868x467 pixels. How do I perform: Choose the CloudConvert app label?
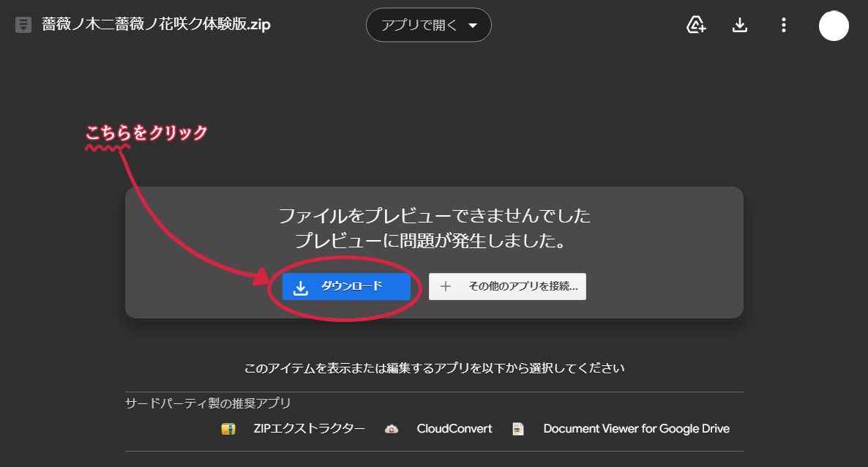point(454,429)
